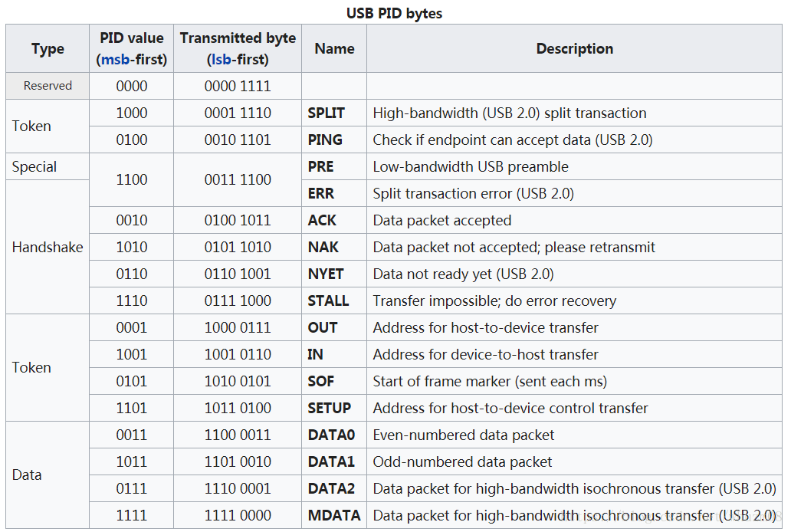Select PID value '1101' cell
Image resolution: width=791 pixels, height=532 pixels.
(x=132, y=408)
